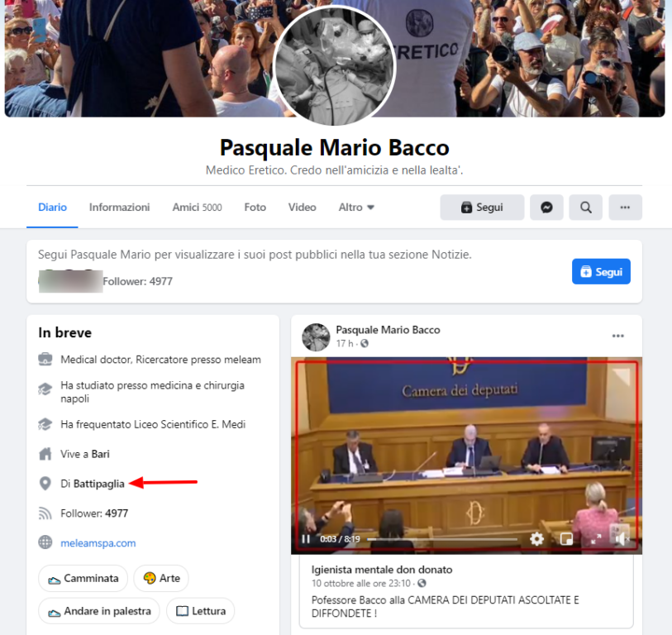Open the meleamspa.com website link
The image size is (672, 635).
pos(98,543)
